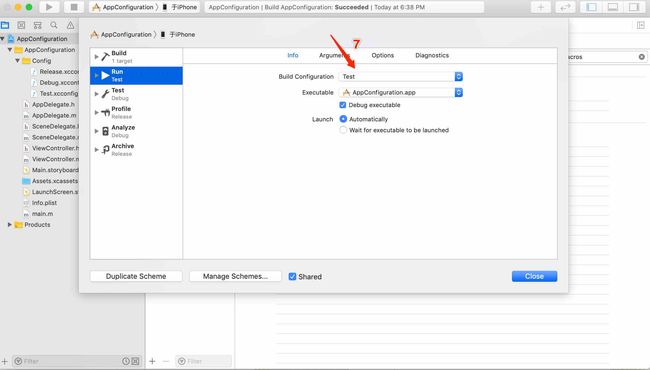Image resolution: width=650 pixels, height=370 pixels.
Task: Click AppConfiguration scheme in toolbar selector
Action: click(x=123, y=7)
